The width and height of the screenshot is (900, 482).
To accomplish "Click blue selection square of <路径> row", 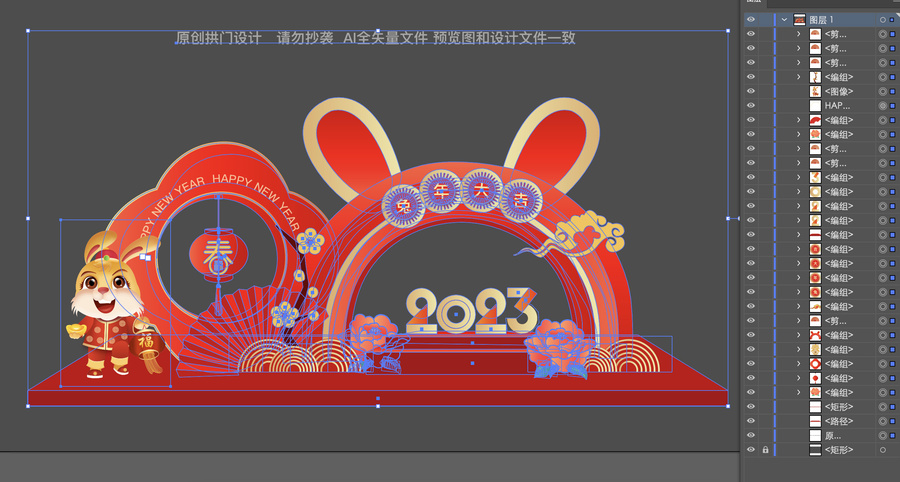I will [893, 421].
